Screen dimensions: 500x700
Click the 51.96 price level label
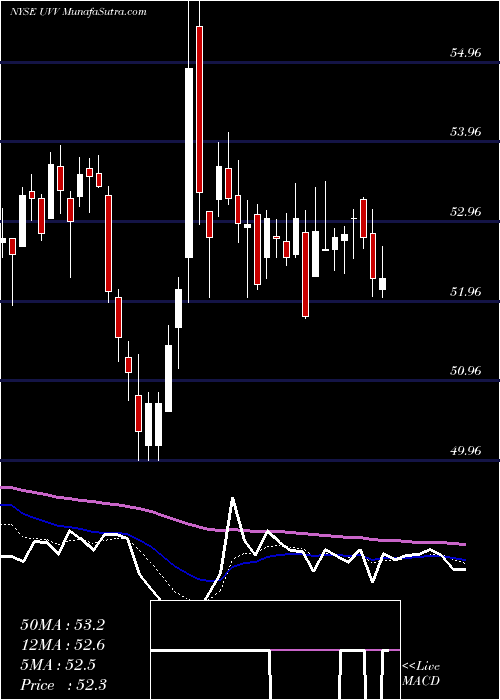pos(465,292)
